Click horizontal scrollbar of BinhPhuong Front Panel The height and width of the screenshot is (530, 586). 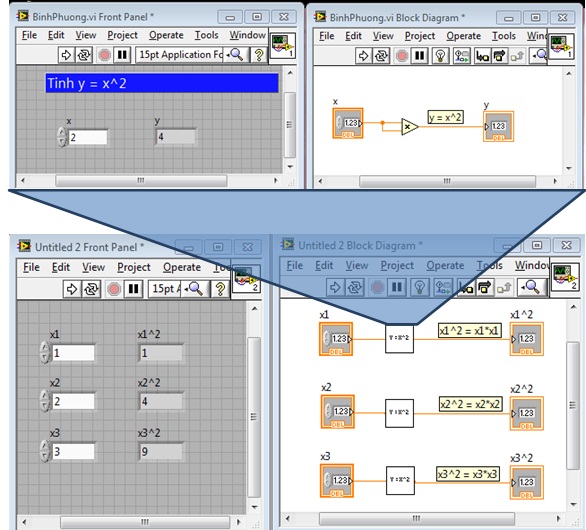141,181
